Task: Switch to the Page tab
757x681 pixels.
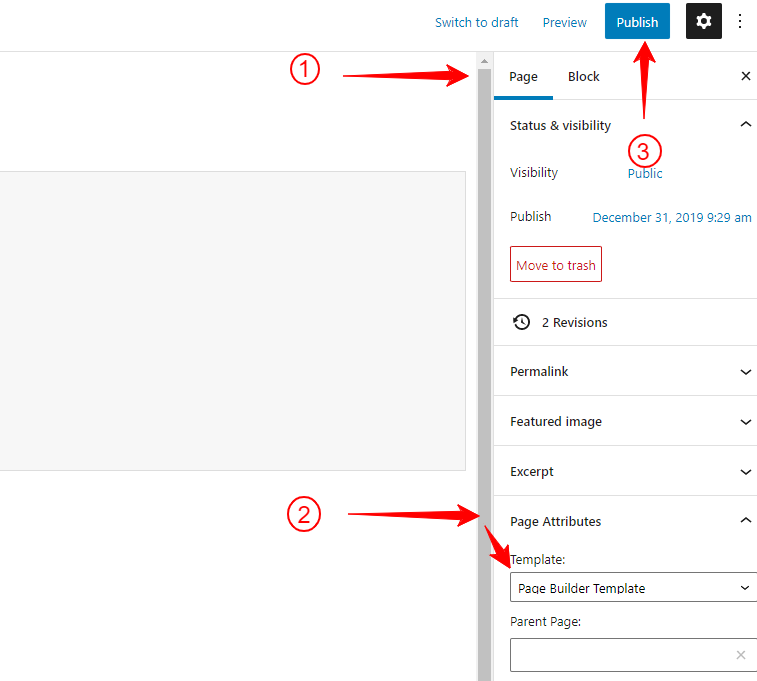Action: 523,77
